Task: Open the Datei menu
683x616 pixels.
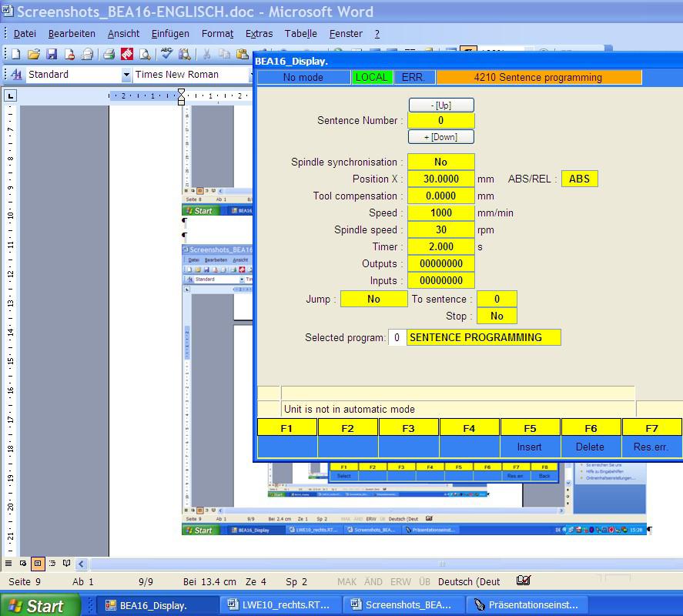Action: pyautogui.click(x=25, y=34)
